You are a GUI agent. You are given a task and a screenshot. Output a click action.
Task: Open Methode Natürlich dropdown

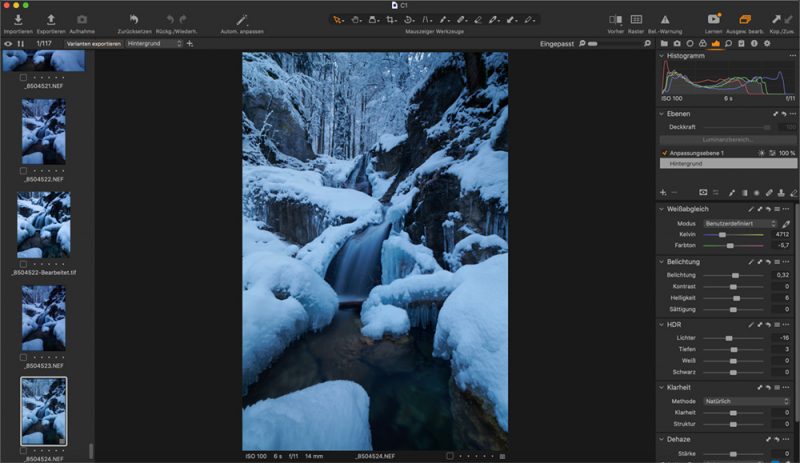746,401
